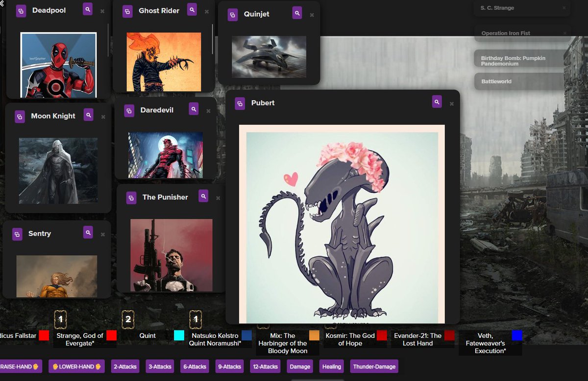Image resolution: width=588 pixels, height=381 pixels.
Task: Click the Ghost Rider artwork thumbnail
Action: [x=164, y=62]
